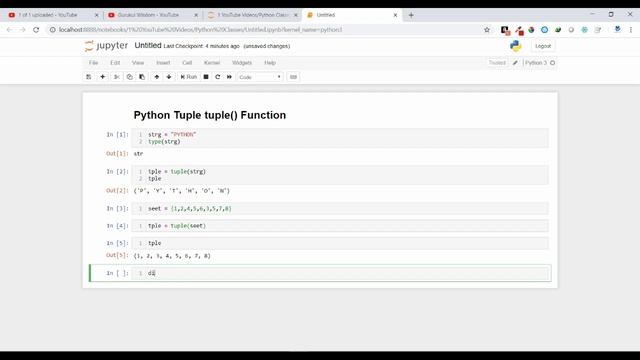This screenshot has width=640, height=360.
Task: Click the Python Tuple tuple() Function heading
Action: coord(210,115)
